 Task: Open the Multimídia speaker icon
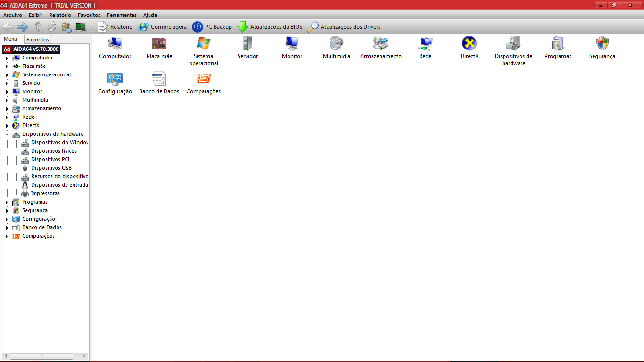(337, 48)
